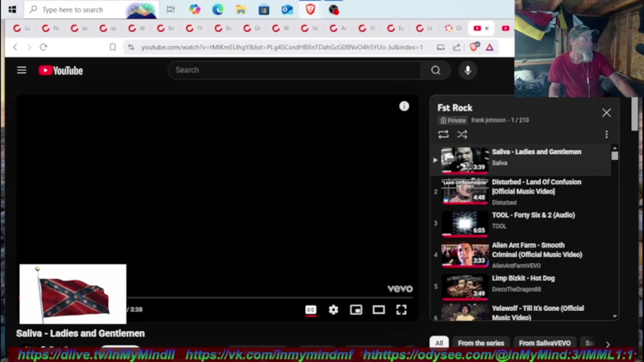This screenshot has height=362, width=644.
Task: Launch Copilot from the taskbar
Action: [195, 10]
